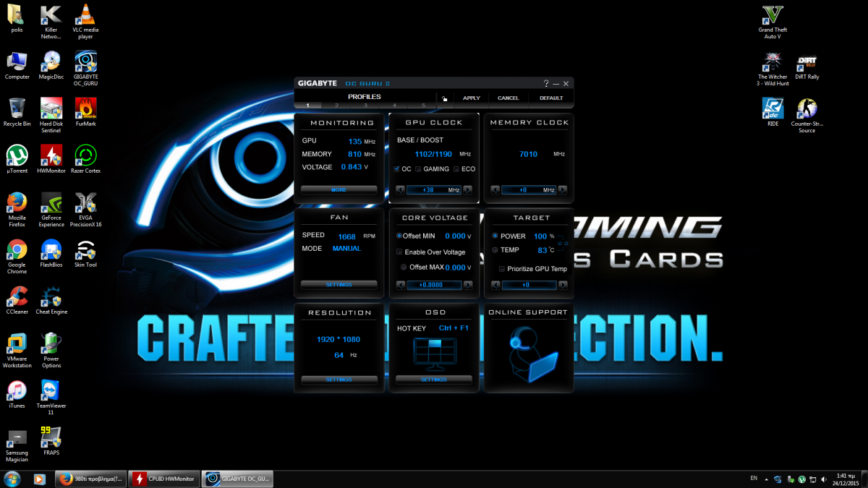Select the Offset MAX radio button

404,267
